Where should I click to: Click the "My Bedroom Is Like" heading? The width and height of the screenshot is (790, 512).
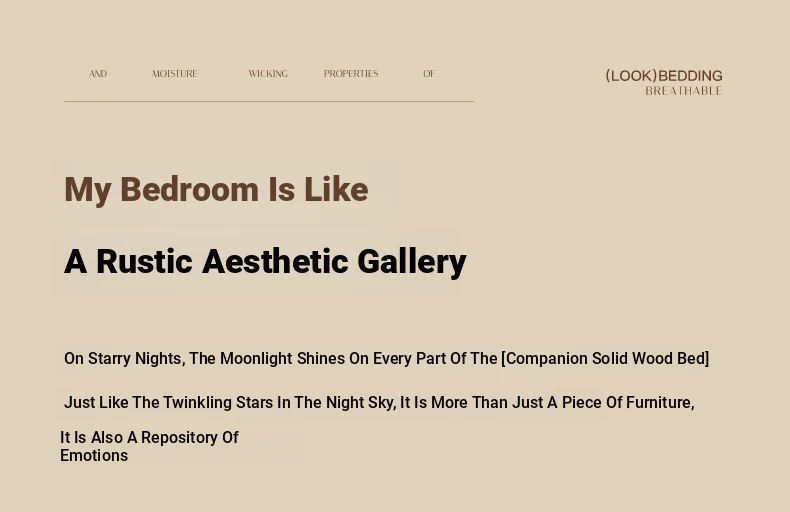click(x=216, y=190)
